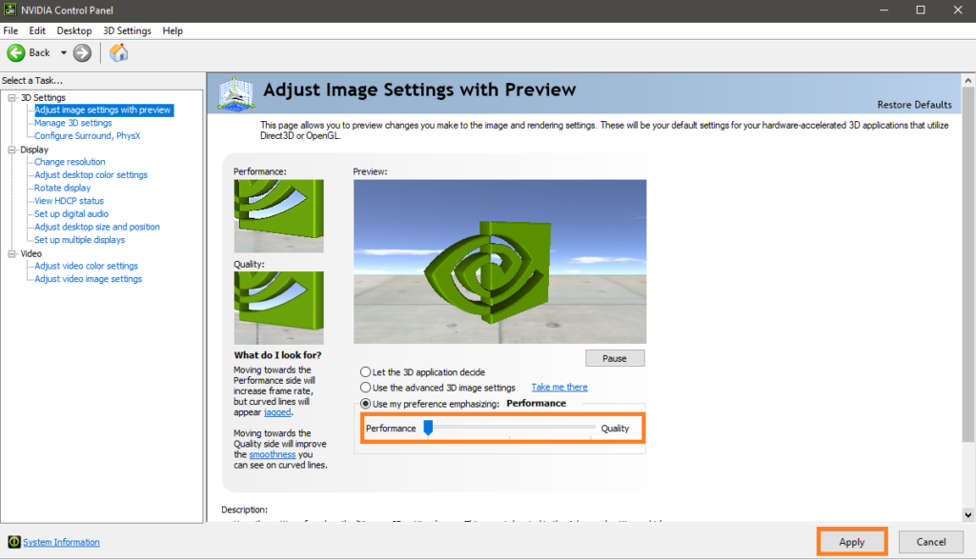Image resolution: width=976 pixels, height=560 pixels.
Task: Click the smoothness help link
Action: point(272,455)
